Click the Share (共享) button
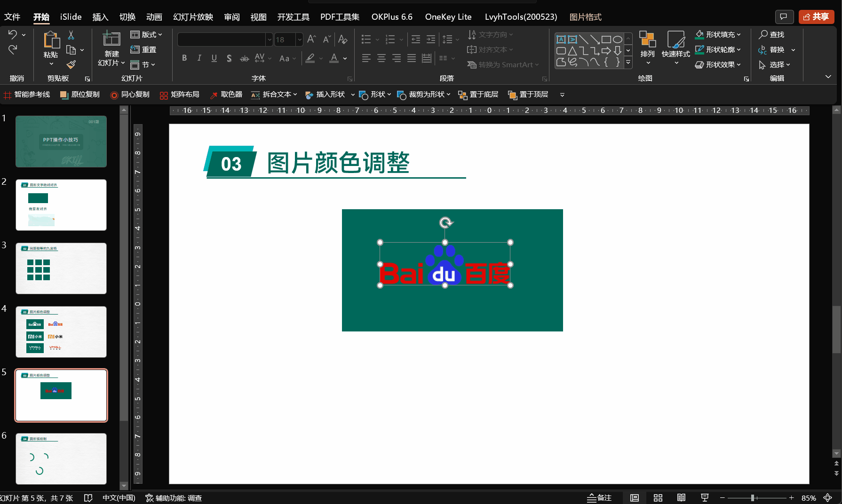The height and width of the screenshot is (504, 842). pyautogui.click(x=817, y=17)
